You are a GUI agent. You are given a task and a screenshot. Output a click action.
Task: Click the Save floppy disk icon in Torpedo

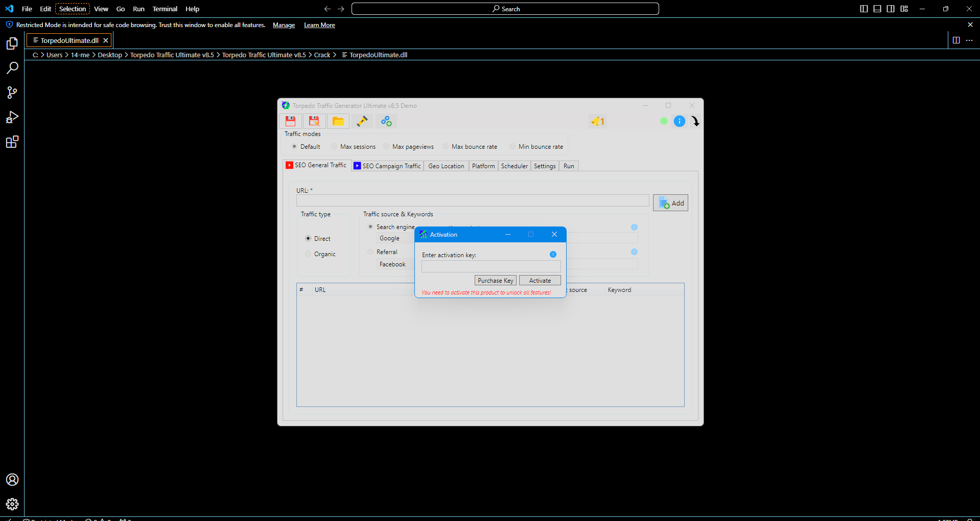[x=290, y=121]
